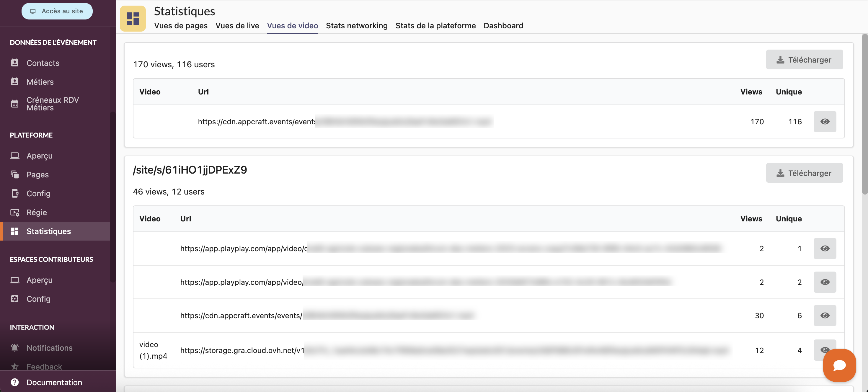Select the Dashboard tab
The height and width of the screenshot is (392, 868).
click(x=503, y=26)
